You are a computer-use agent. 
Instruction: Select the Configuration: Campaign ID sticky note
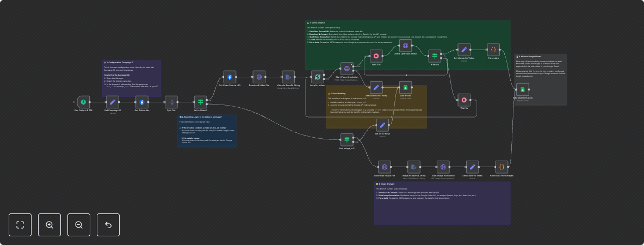(132, 78)
